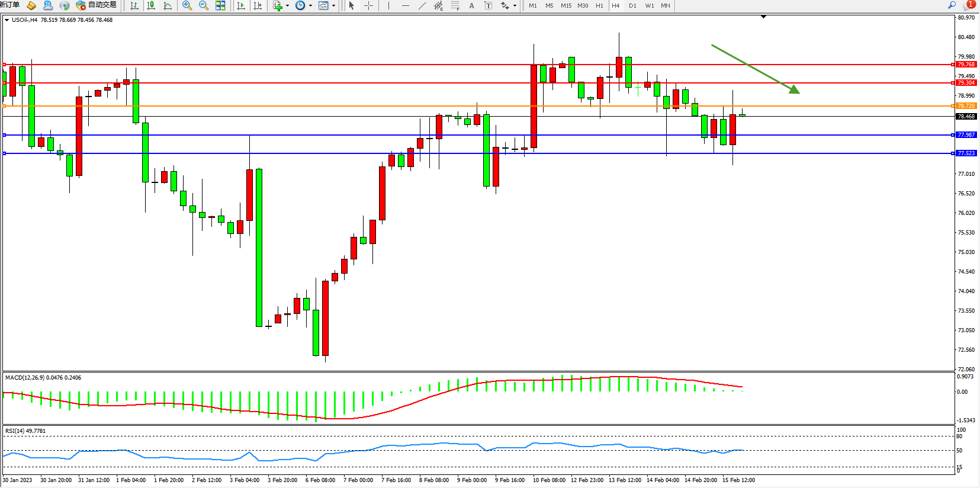Switch chart to candlestick mode
The height and width of the screenshot is (488, 980).
coord(151,5)
